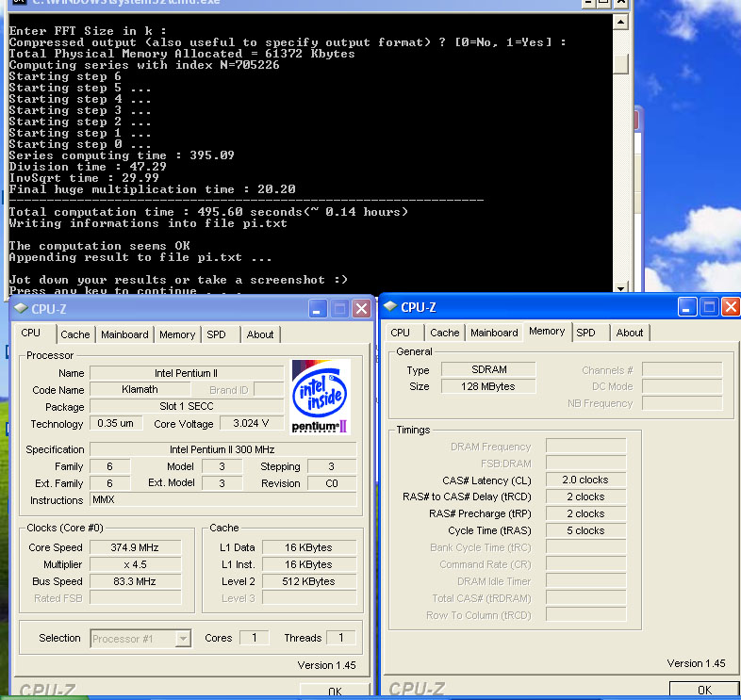Click 'The computation seems OK' line in cmd
The image size is (741, 700).
(x=99, y=246)
